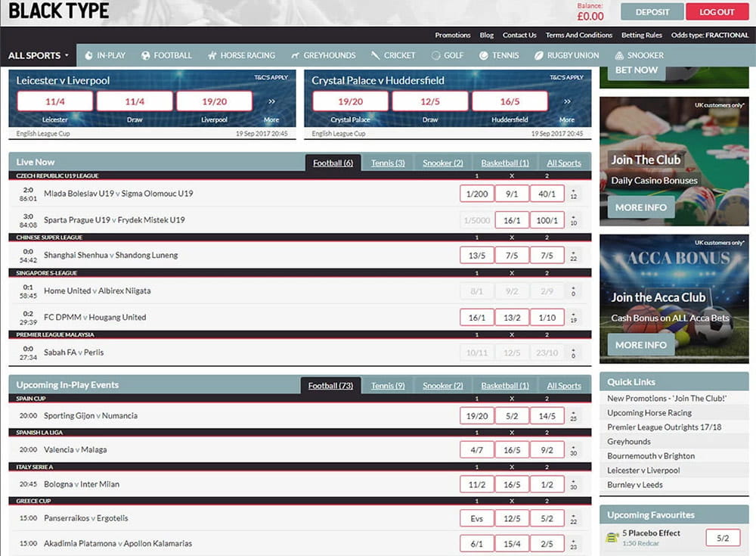
Task: Open the Promotions link
Action: click(452, 35)
